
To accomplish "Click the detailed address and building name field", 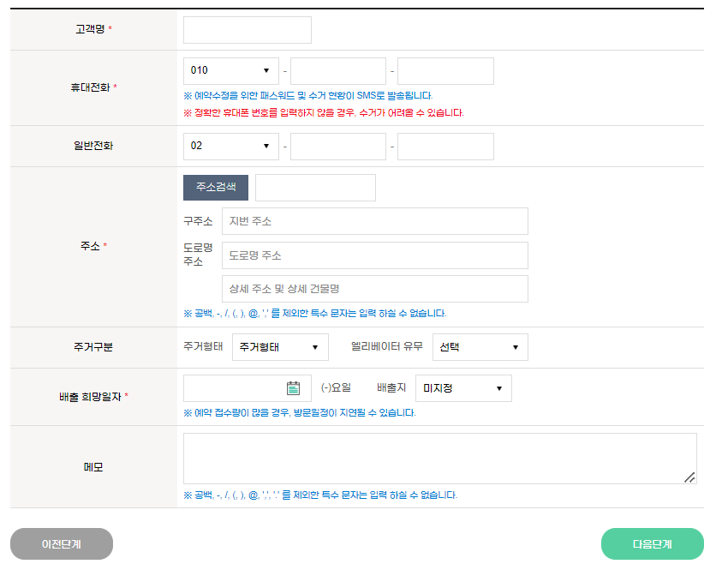I will click(x=374, y=289).
